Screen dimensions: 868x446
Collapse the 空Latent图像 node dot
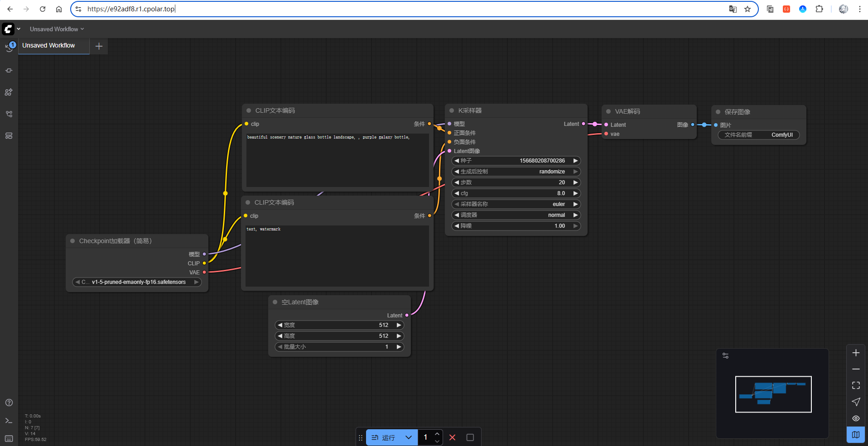[275, 302]
